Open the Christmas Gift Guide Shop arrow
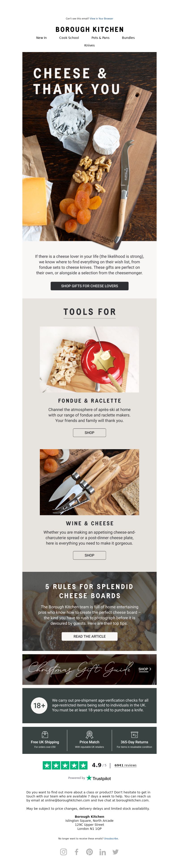179x868 pixels. [145, 669]
